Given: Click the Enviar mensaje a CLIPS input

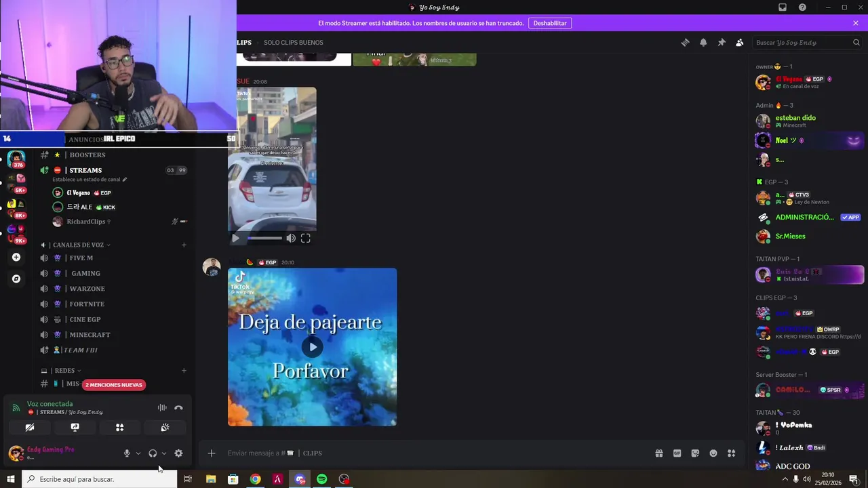Looking at the screenshot, I should tap(434, 453).
